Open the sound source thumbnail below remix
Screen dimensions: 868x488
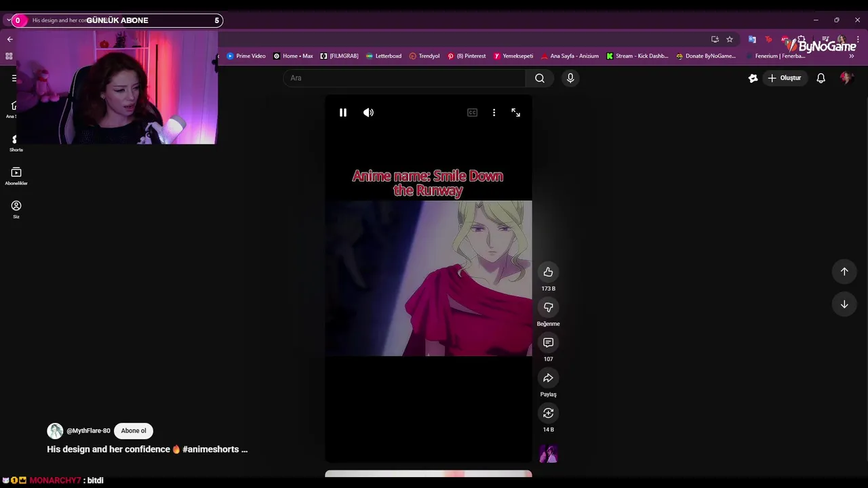tap(549, 453)
